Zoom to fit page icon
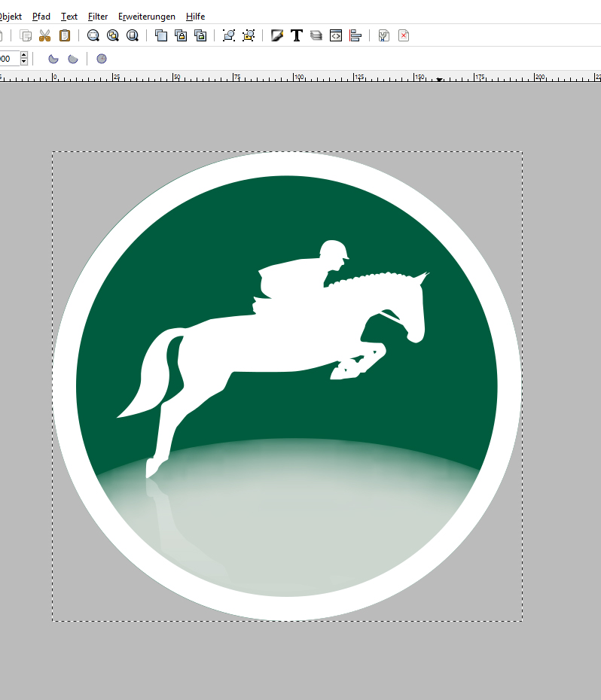The image size is (601, 700). click(x=133, y=35)
